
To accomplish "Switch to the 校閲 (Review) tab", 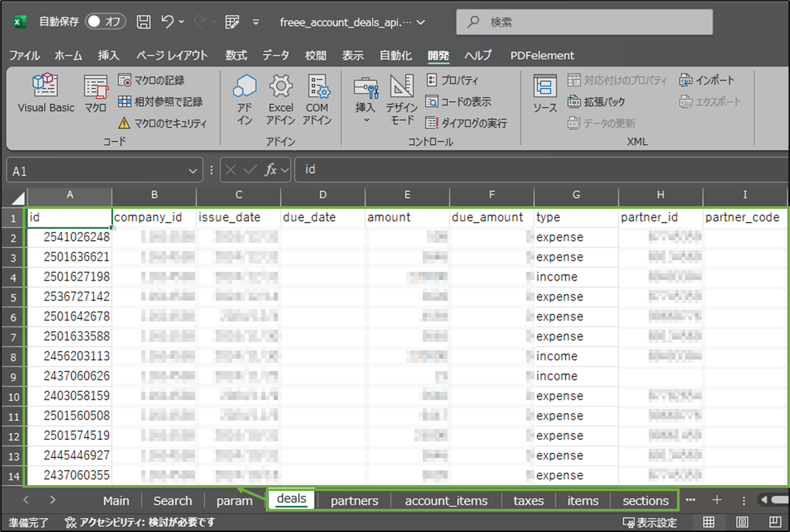I will [315, 56].
